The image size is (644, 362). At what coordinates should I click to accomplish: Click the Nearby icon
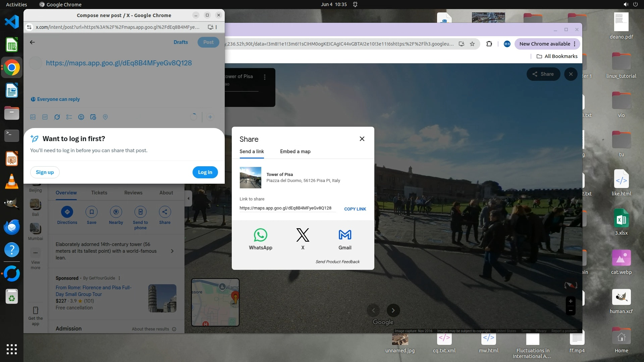click(x=116, y=212)
